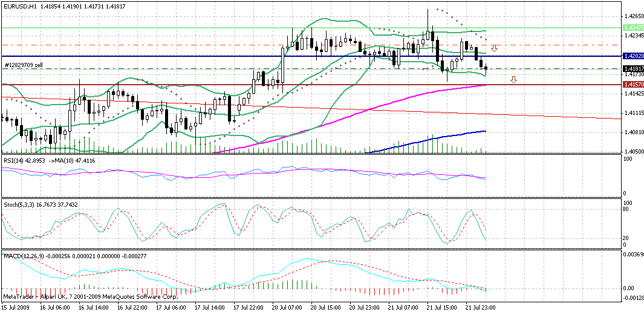Viewport: 644px width, 312px height.
Task: Click the blue 1.42020 price tag
Action: click(633, 56)
